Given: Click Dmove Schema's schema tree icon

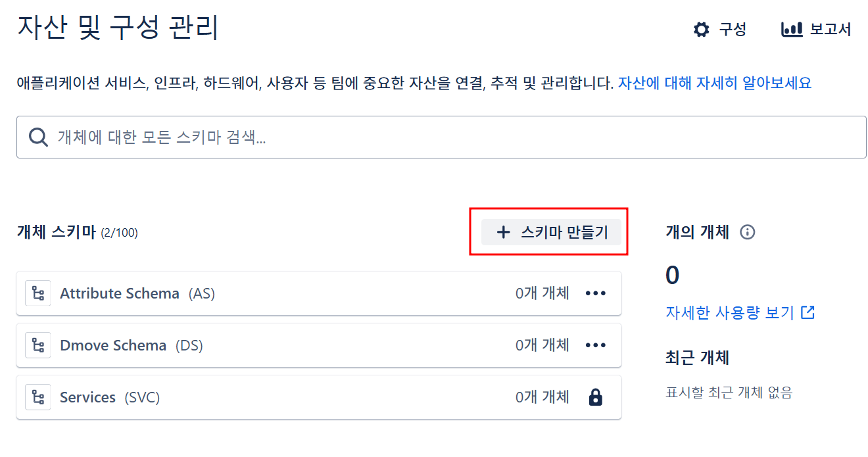Looking at the screenshot, I should (x=38, y=345).
